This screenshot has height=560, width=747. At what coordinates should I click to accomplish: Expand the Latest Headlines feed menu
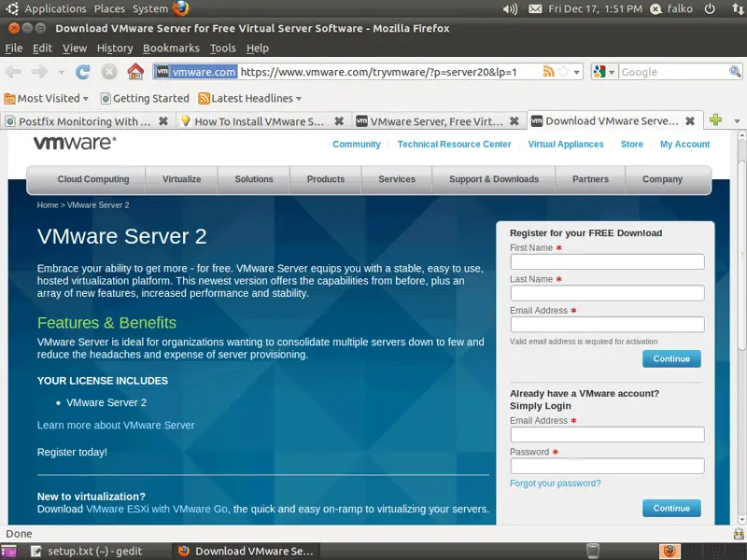coord(250,98)
